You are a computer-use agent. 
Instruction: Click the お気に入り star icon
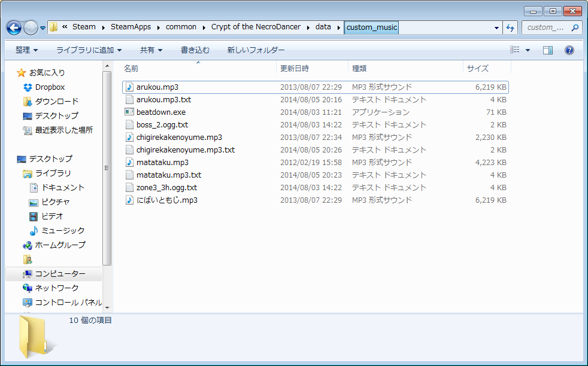point(22,73)
